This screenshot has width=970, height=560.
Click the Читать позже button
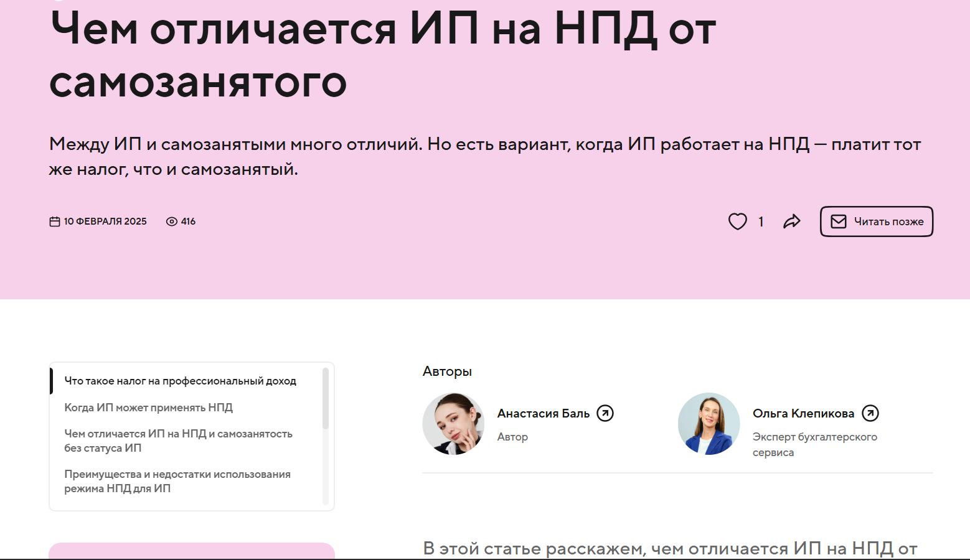pos(877,222)
